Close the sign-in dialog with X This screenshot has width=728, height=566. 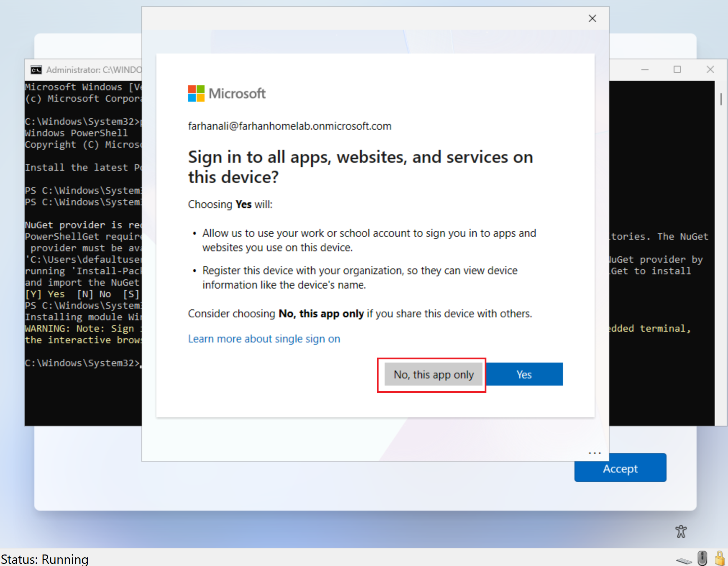point(592,18)
